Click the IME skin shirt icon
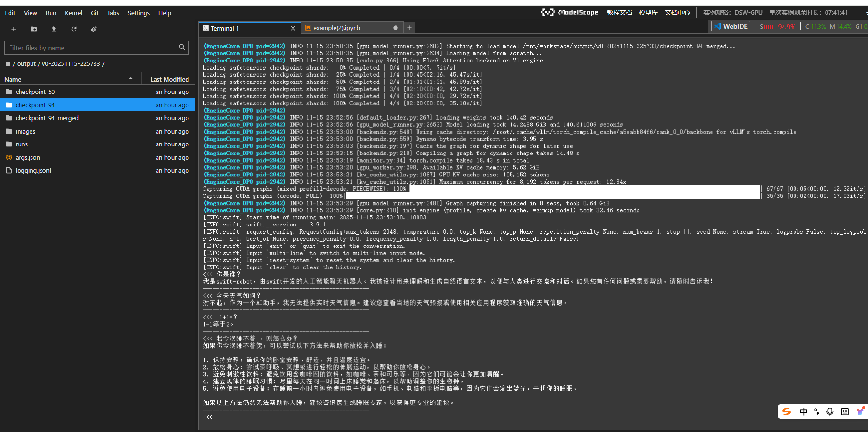868x432 pixels. 860,411
